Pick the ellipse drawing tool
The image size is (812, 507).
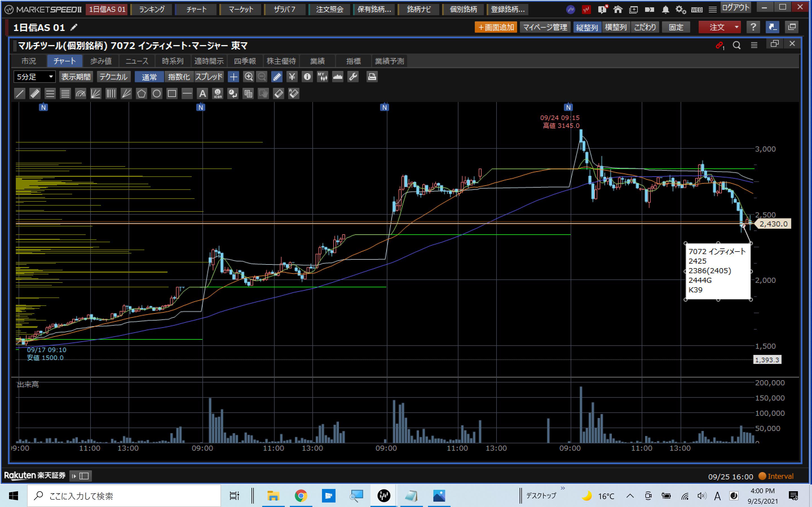click(x=157, y=94)
